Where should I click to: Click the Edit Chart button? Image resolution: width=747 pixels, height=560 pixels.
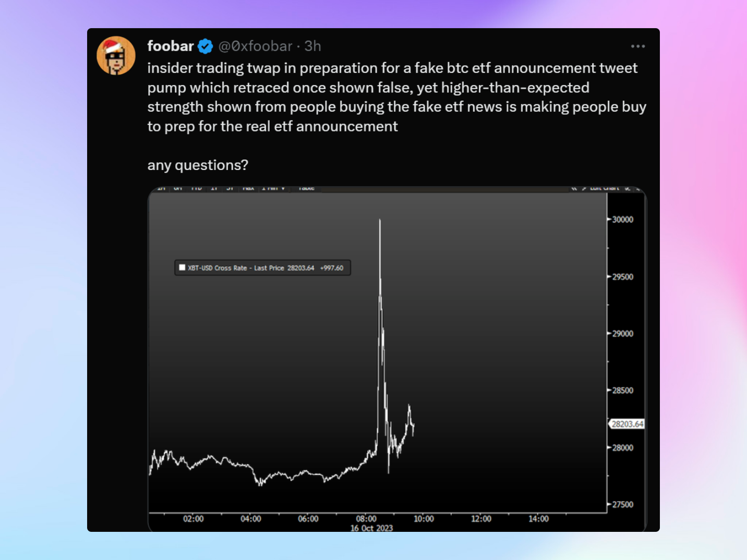pos(605,189)
